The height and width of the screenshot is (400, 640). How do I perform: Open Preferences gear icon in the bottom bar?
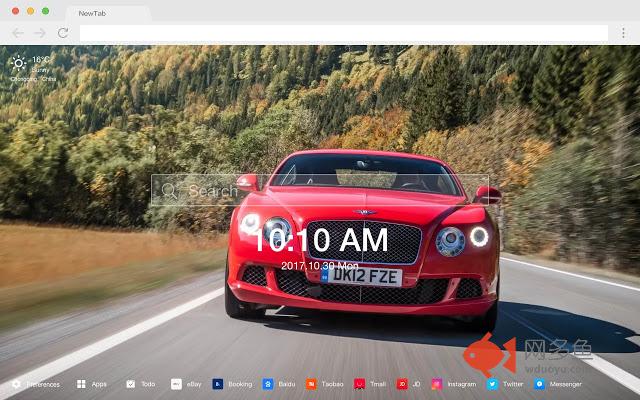[x=16, y=384]
